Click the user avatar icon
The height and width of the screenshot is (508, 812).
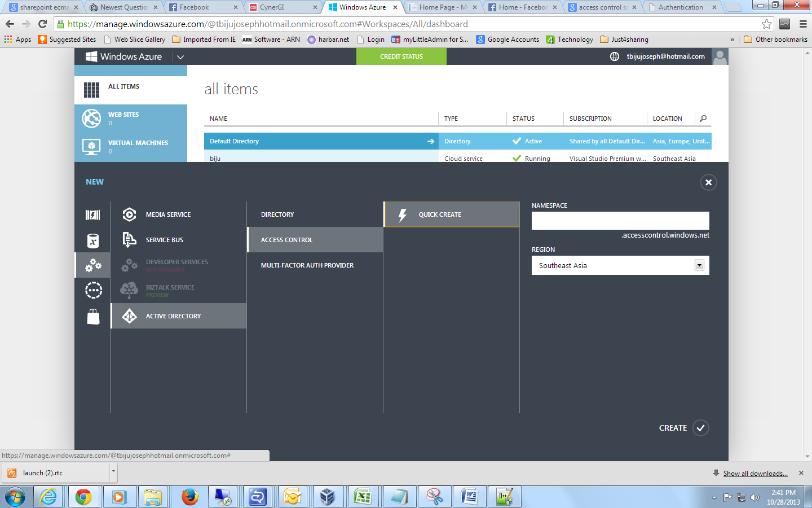pyautogui.click(x=720, y=56)
